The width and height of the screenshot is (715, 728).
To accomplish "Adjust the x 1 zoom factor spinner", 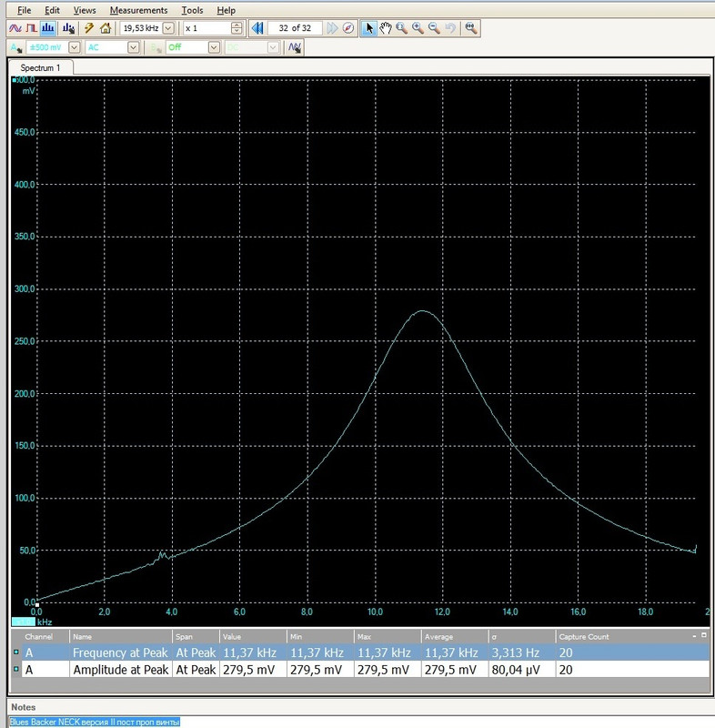I will (237, 28).
